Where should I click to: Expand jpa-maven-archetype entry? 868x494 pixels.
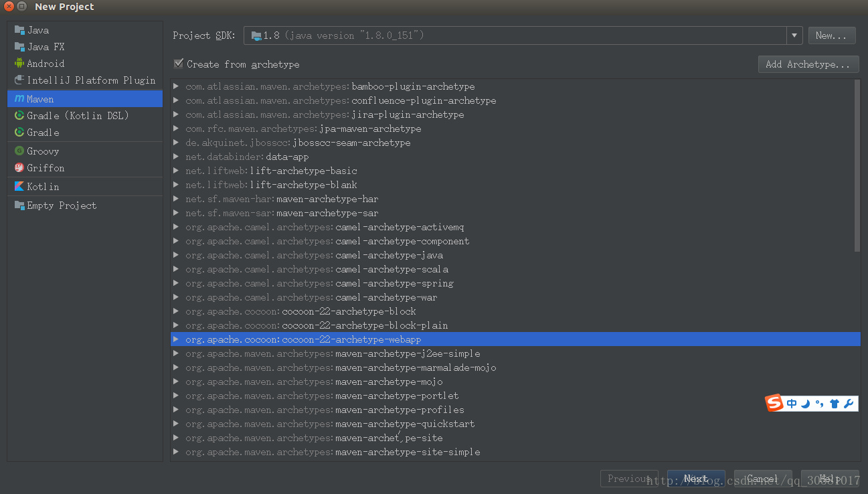tap(176, 129)
